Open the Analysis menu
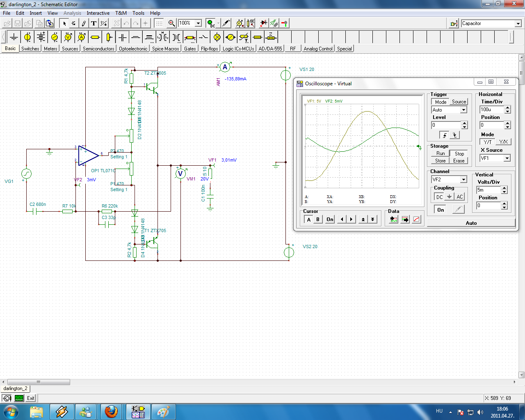The height and width of the screenshot is (420, 525). [x=72, y=13]
